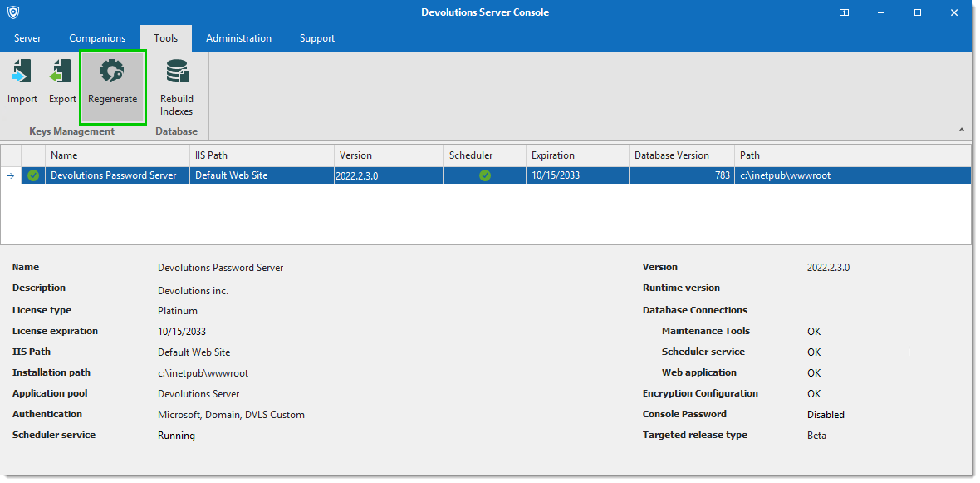Click the ribbon display options icon in title bar
Image resolution: width=980 pixels, height=483 pixels.
(844, 12)
